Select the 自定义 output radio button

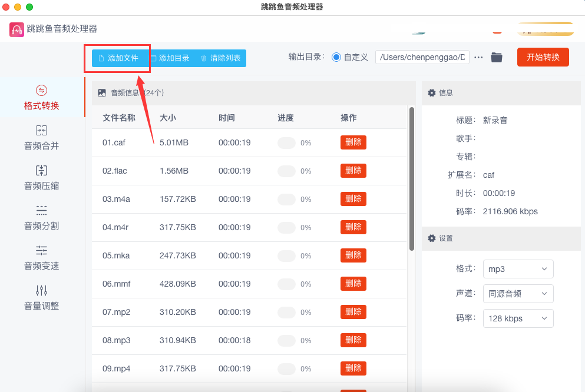click(x=336, y=57)
